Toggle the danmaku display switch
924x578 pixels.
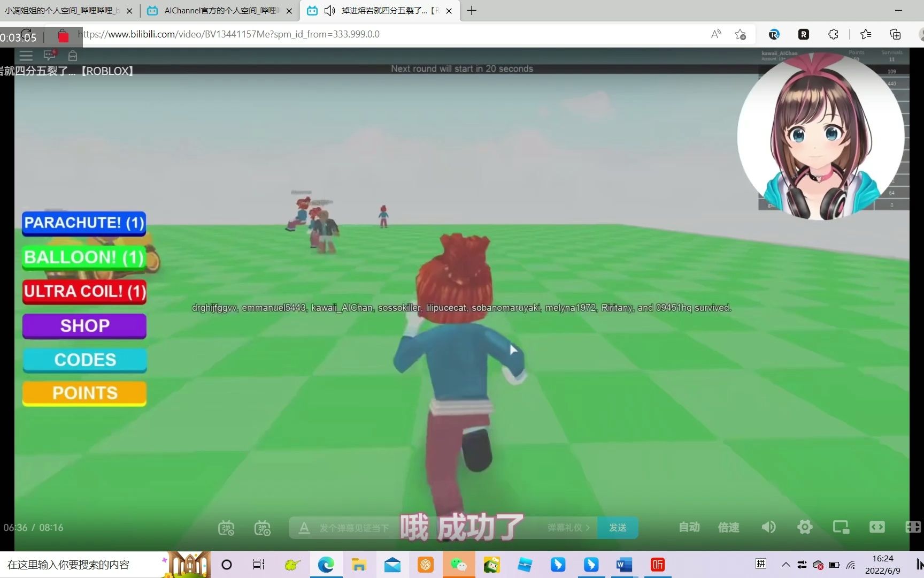tap(226, 528)
